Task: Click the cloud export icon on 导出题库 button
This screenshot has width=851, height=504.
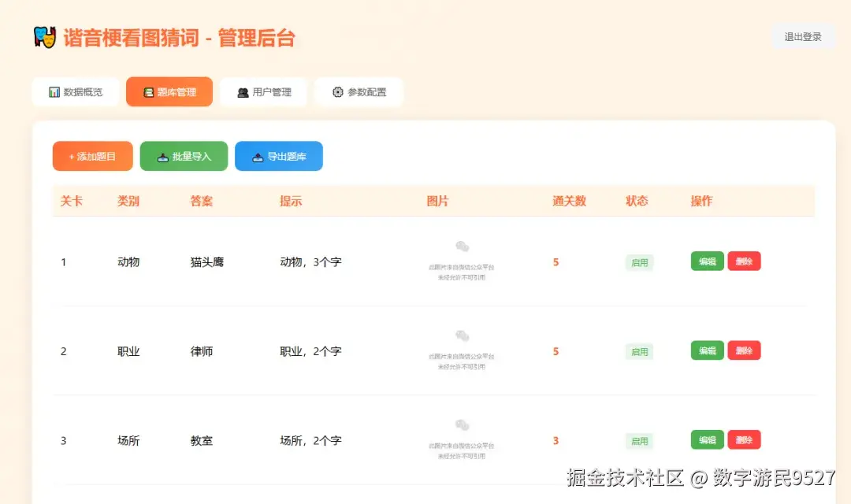Action: [x=259, y=156]
